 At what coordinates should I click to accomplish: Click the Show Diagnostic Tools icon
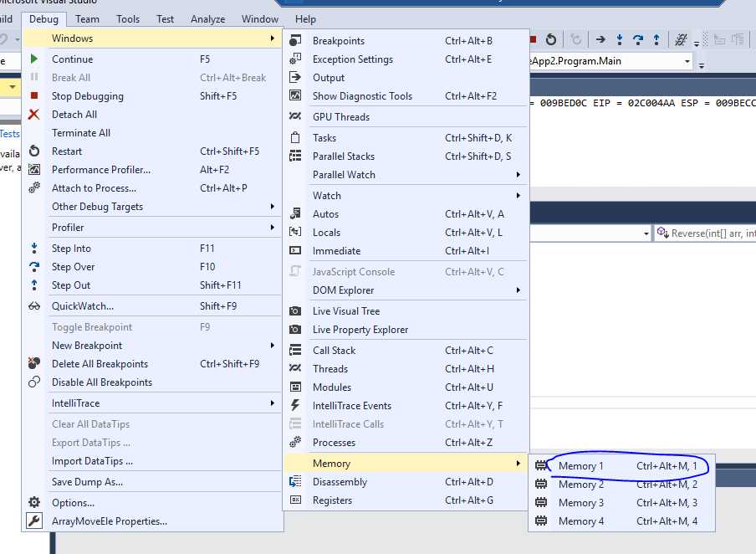[x=295, y=95]
